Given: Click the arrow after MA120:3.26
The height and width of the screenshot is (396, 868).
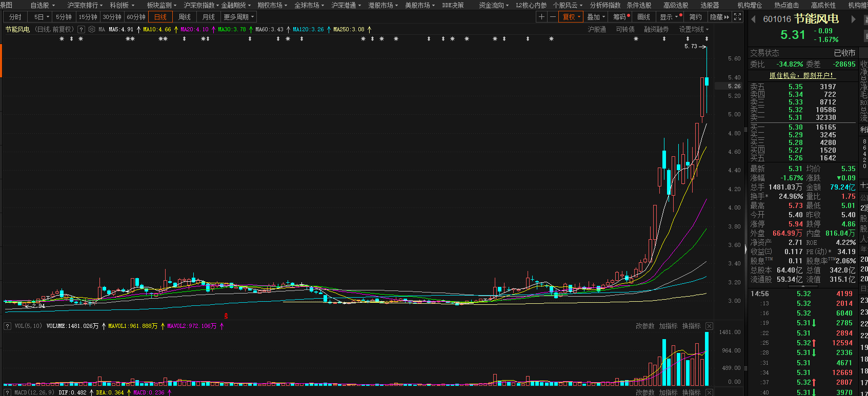Looking at the screenshot, I should [x=329, y=30].
